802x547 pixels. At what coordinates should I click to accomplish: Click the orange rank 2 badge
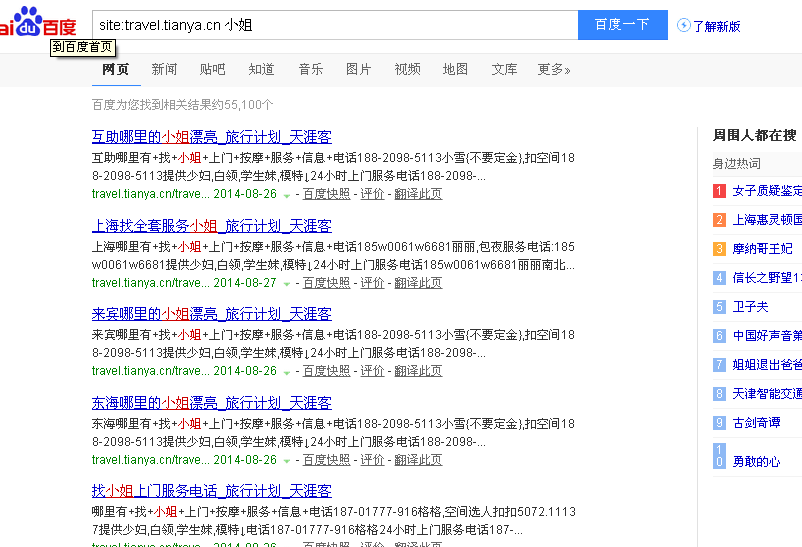[719, 220]
